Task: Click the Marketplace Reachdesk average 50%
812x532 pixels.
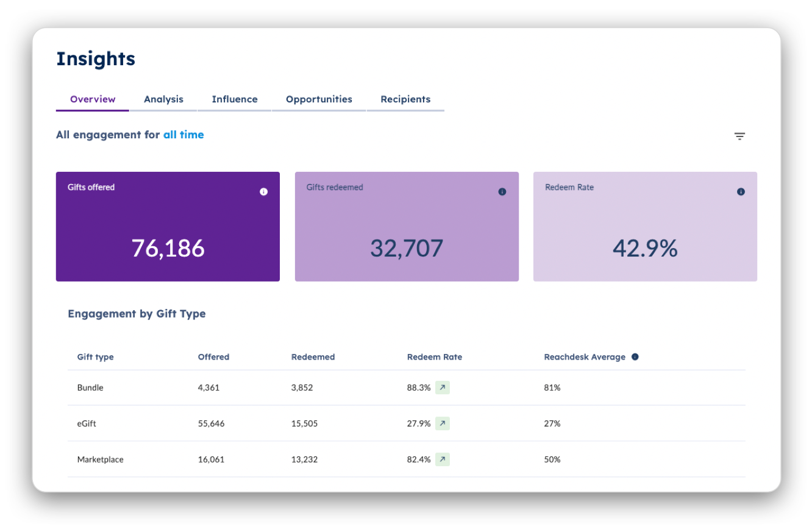Action: [x=552, y=459]
